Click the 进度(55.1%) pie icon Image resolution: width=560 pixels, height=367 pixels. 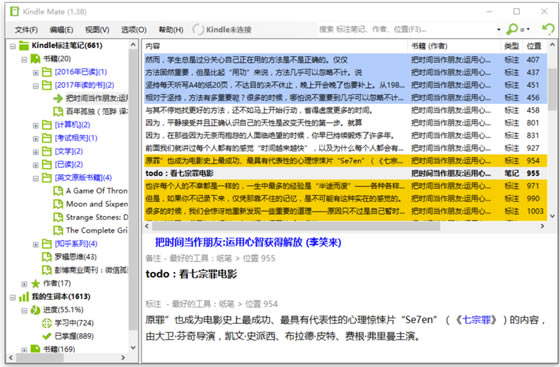35,310
